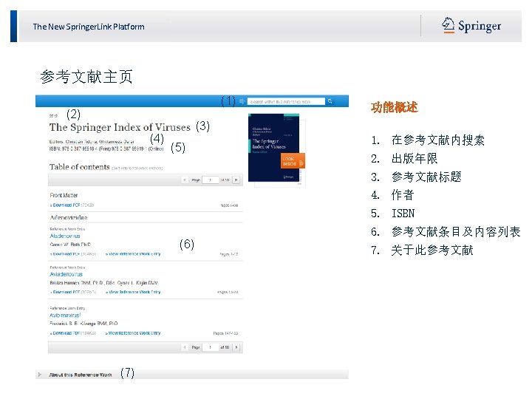This screenshot has height=399, width=532.
Task: Click the publication year above the book title
Action: pyautogui.click(x=53, y=116)
